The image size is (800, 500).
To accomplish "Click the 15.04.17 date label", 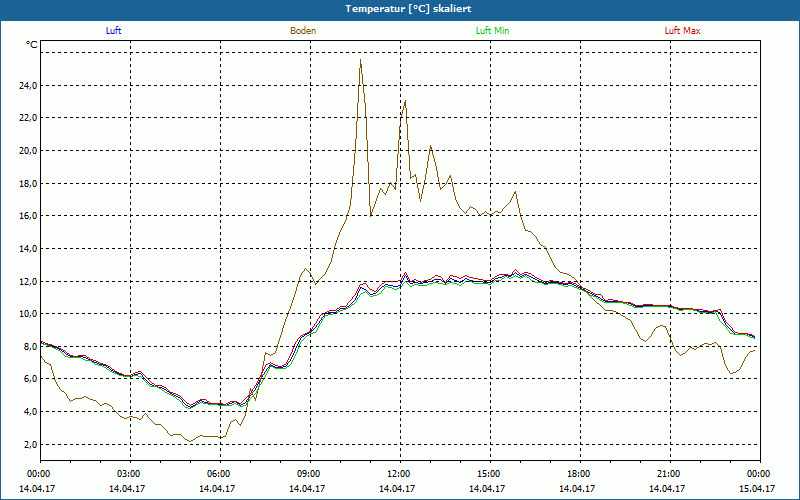I will 757,488.
